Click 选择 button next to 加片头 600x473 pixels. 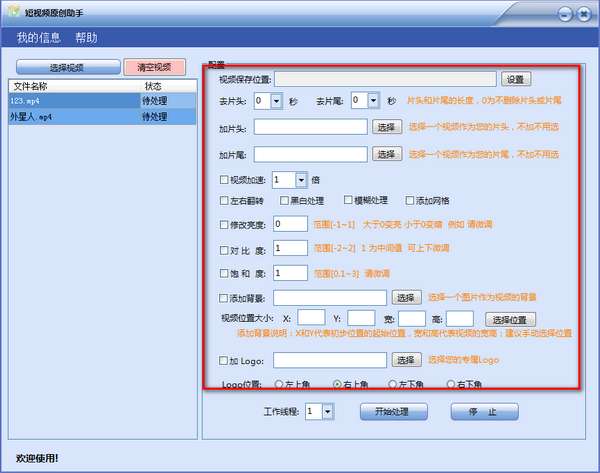387,127
